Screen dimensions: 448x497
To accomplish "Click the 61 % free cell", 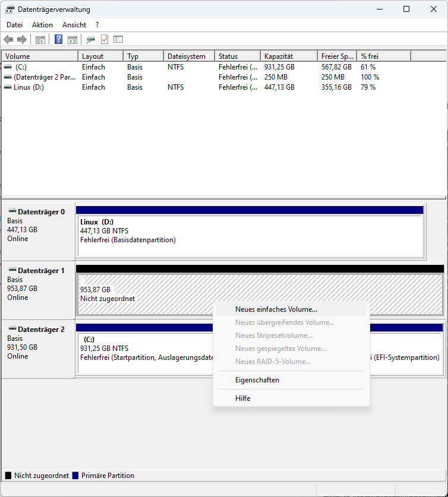I will click(368, 67).
